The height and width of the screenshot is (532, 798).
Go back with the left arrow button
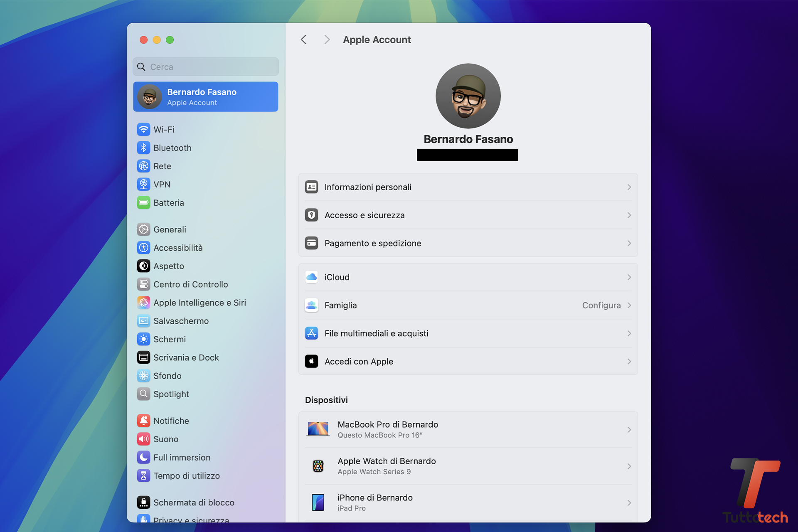(304, 39)
